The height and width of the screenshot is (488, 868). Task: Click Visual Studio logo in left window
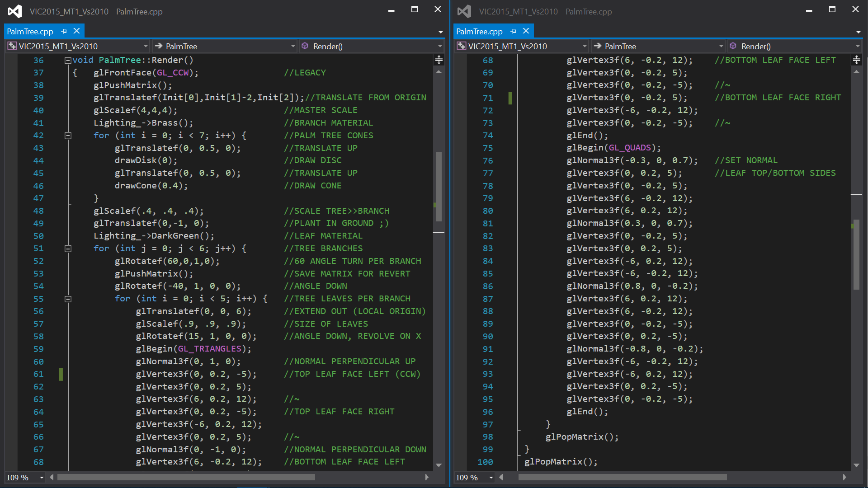tap(15, 11)
